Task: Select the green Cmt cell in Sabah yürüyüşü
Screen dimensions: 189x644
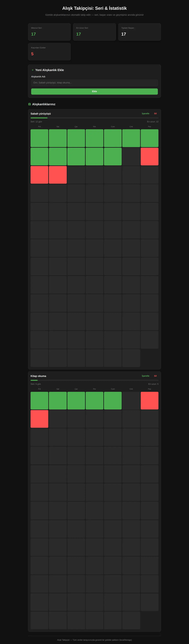Action: [131, 138]
